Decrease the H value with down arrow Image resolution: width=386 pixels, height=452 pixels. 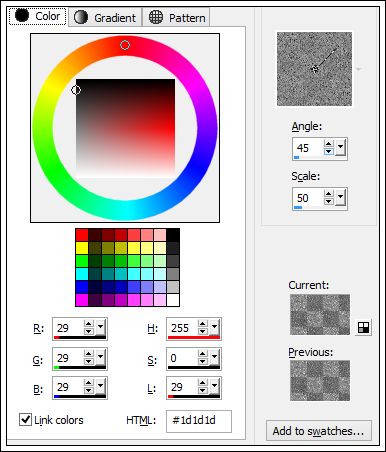203,331
